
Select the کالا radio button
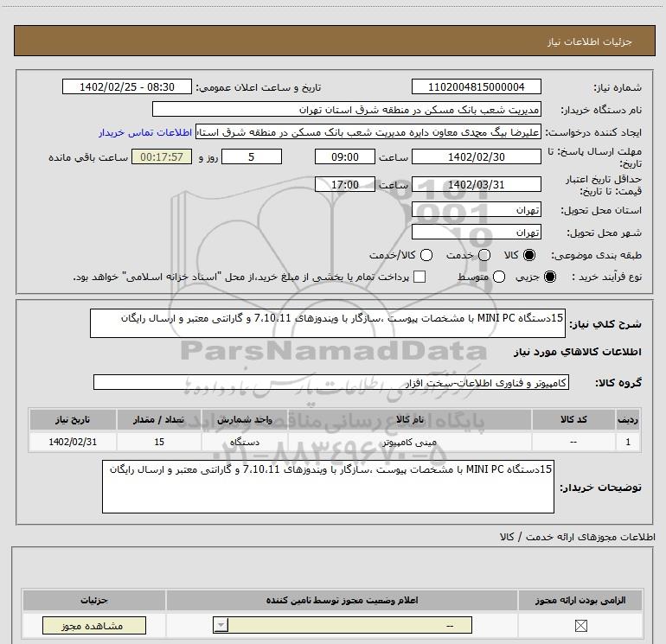click(x=529, y=255)
